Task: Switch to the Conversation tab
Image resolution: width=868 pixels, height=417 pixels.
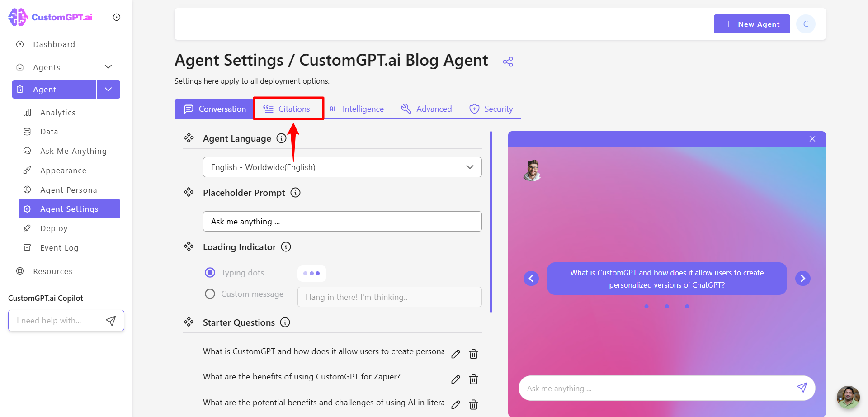Action: (214, 109)
